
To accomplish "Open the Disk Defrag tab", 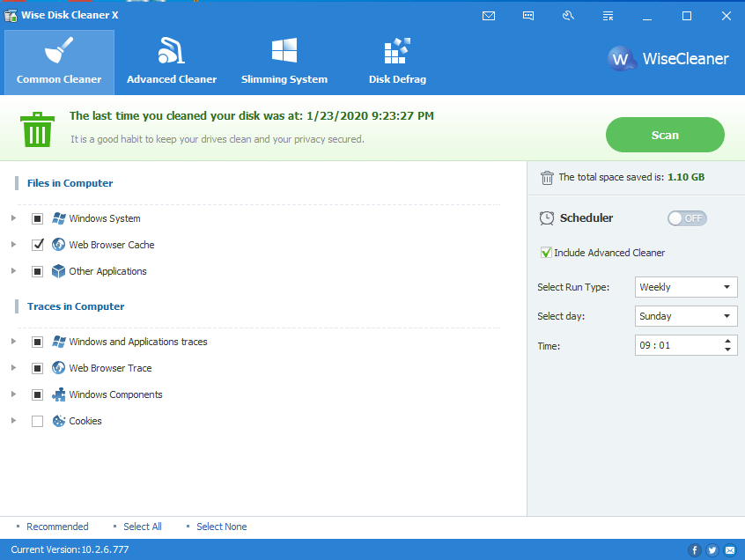I will pyautogui.click(x=397, y=63).
